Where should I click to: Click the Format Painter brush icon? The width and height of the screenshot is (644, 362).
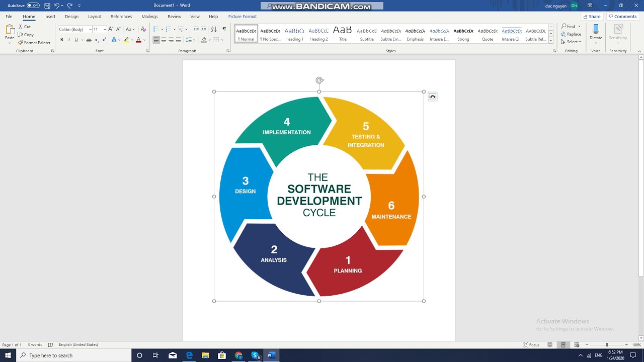[x=21, y=43]
